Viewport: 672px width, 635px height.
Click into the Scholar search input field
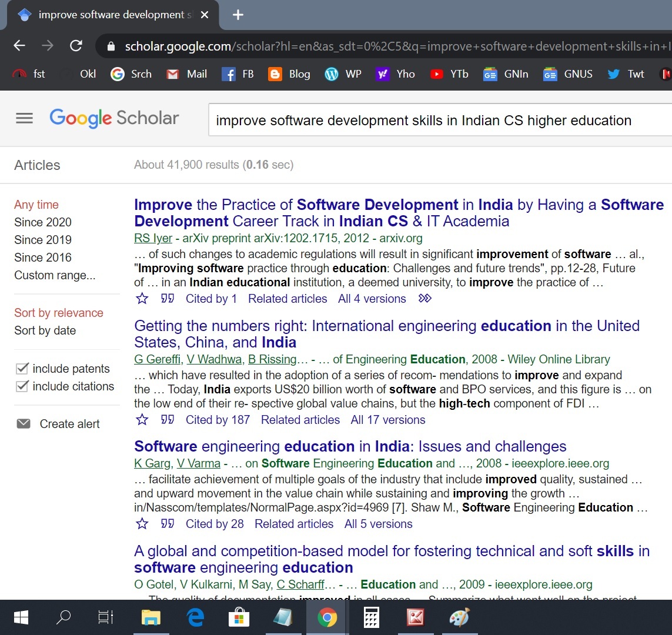pyautogui.click(x=435, y=121)
